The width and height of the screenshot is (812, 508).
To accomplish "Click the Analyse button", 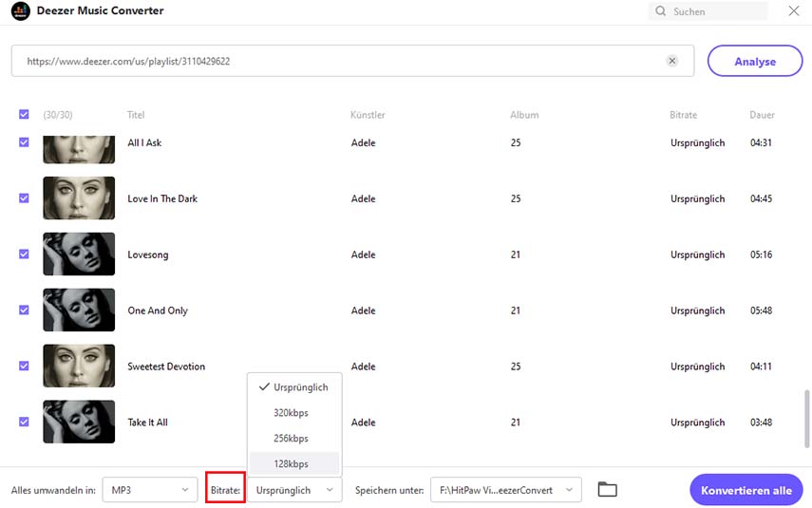I will [x=754, y=61].
